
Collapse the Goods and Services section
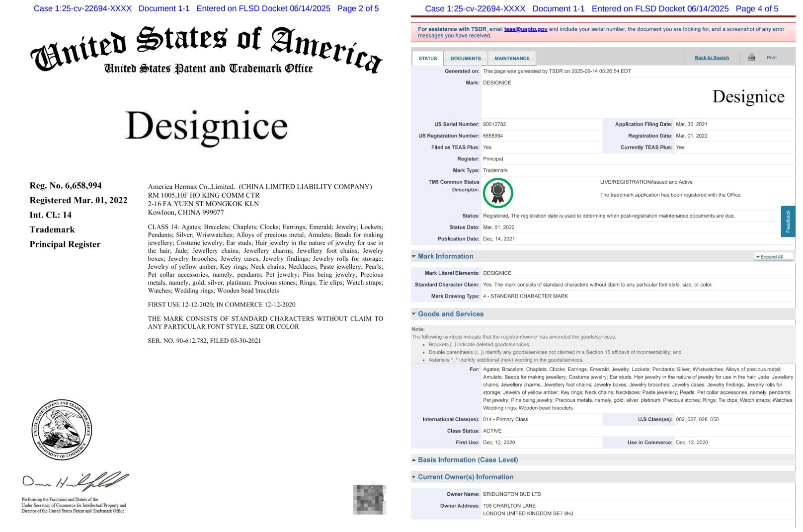[450, 314]
